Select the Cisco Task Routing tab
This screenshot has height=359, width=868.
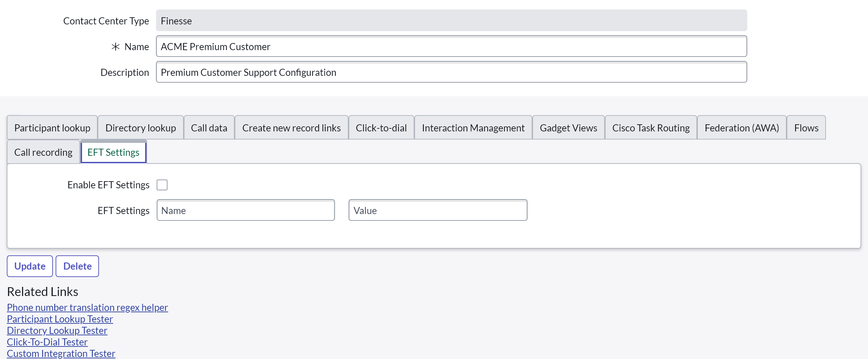pos(651,128)
